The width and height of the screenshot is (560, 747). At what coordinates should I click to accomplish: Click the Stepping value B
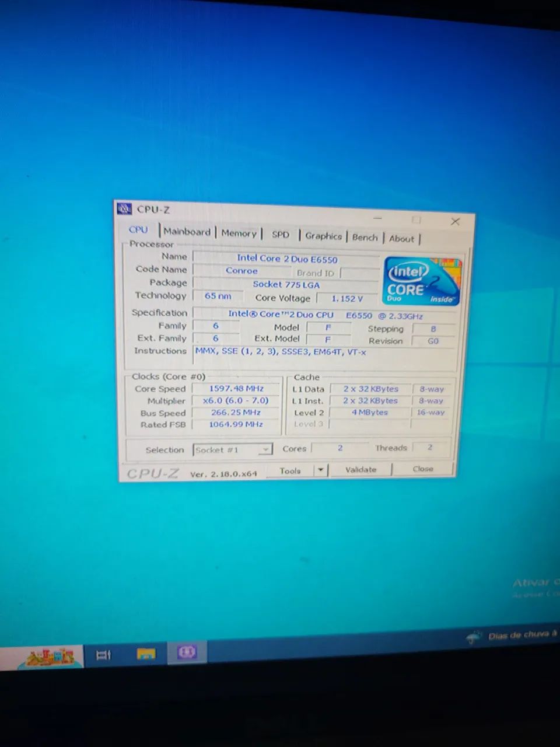point(433,329)
